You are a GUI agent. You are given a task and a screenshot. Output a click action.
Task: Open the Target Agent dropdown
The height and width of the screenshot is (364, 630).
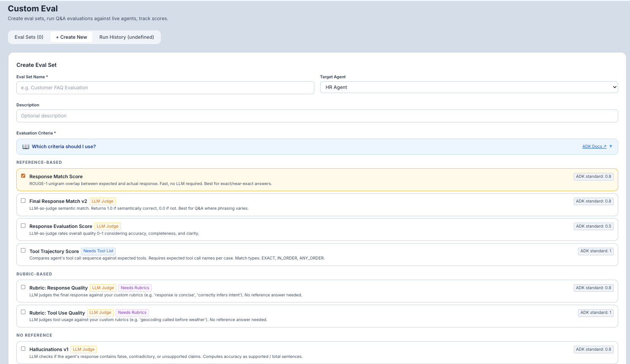[x=469, y=87]
